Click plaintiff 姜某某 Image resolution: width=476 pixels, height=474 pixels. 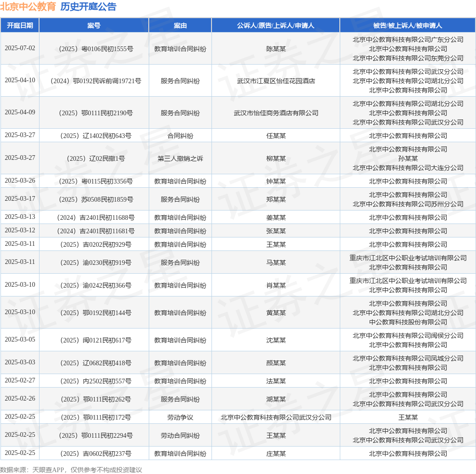coord(276,218)
